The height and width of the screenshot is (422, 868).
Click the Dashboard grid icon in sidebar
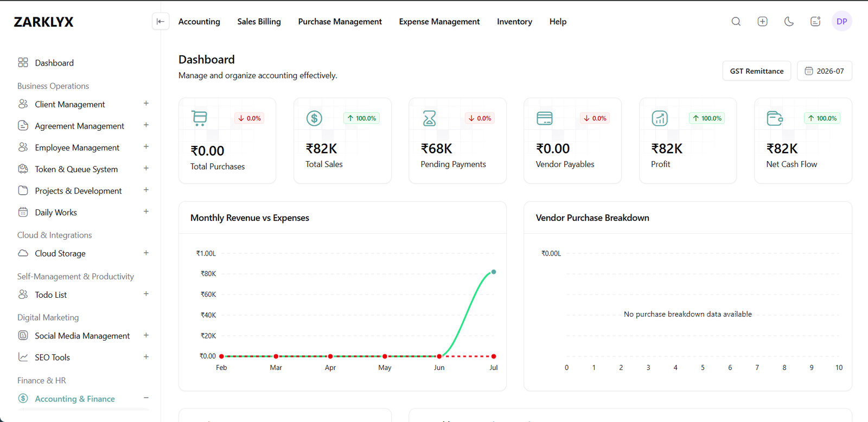tap(23, 63)
